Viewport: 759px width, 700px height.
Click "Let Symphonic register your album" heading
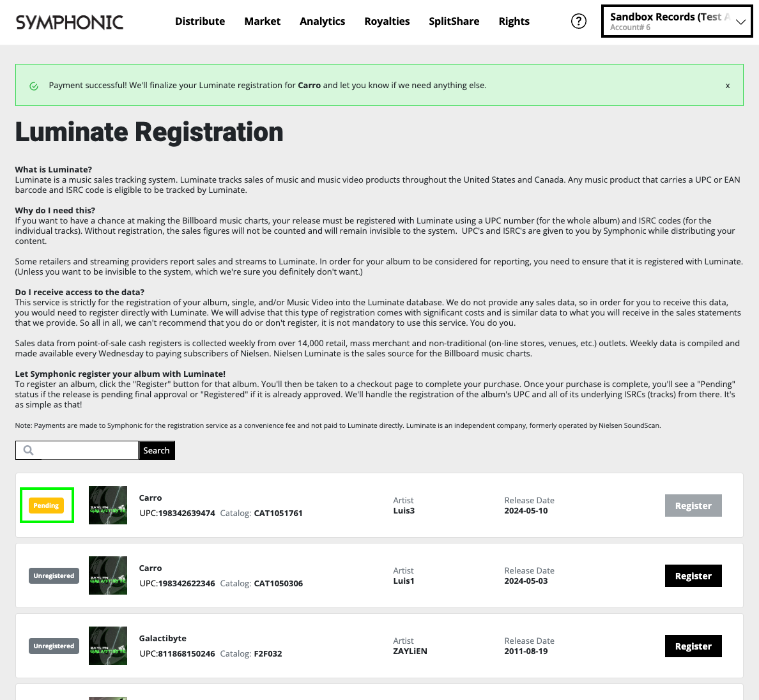[120, 374]
